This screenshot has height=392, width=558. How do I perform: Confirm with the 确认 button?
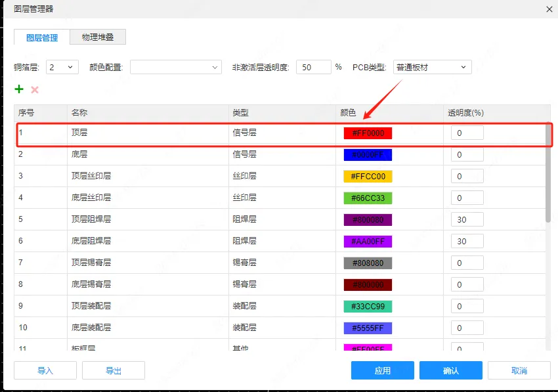click(x=451, y=370)
